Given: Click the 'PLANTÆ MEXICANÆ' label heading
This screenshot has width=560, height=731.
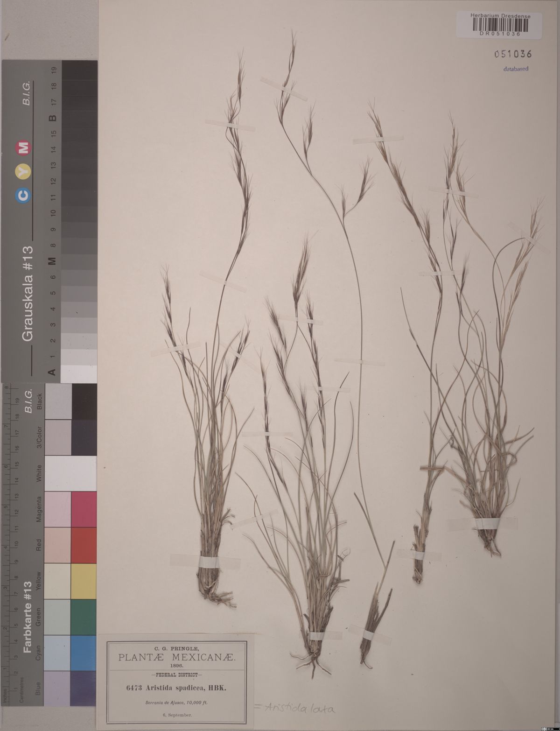Looking at the screenshot, I should [177, 657].
